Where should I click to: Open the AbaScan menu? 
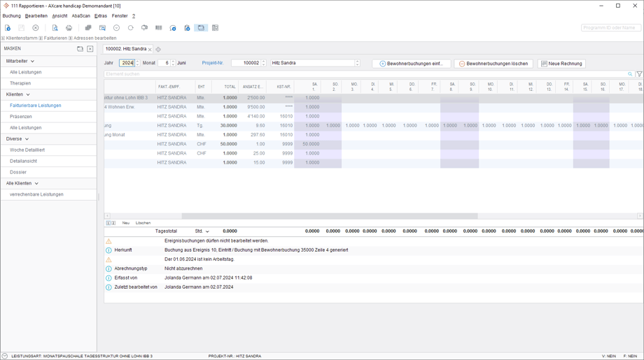(x=81, y=15)
